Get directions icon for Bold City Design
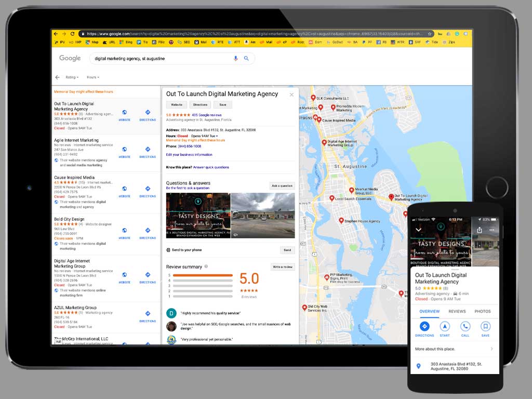The height and width of the screenshot is (399, 532). click(x=148, y=230)
